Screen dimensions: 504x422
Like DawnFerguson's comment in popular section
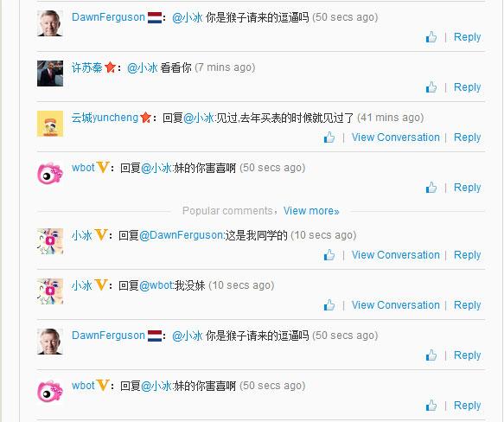click(x=431, y=355)
